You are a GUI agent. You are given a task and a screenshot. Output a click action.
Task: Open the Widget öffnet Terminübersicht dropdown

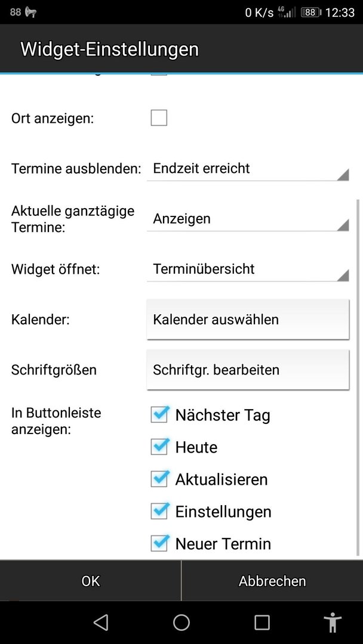tap(248, 270)
